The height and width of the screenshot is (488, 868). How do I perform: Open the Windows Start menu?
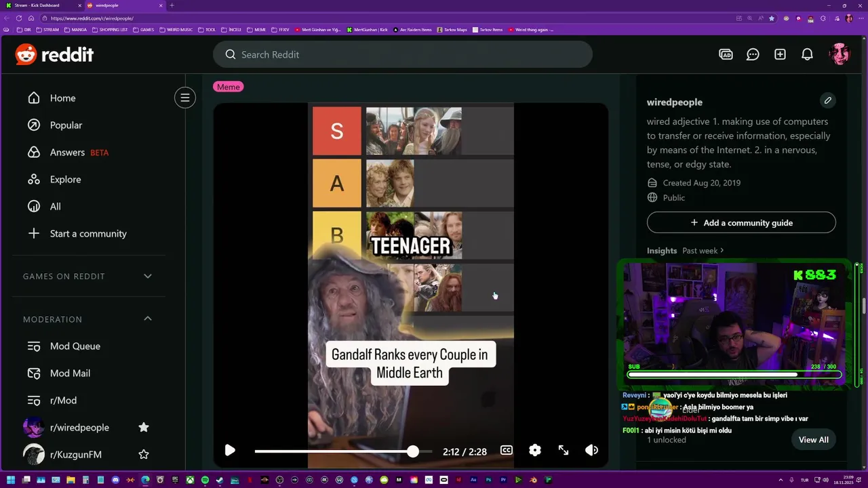(x=10, y=480)
